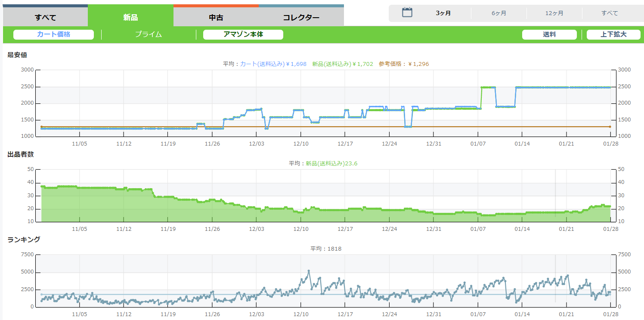This screenshot has width=644, height=320.
Task: Toggle the カート価格 line filter
Action: tap(53, 34)
